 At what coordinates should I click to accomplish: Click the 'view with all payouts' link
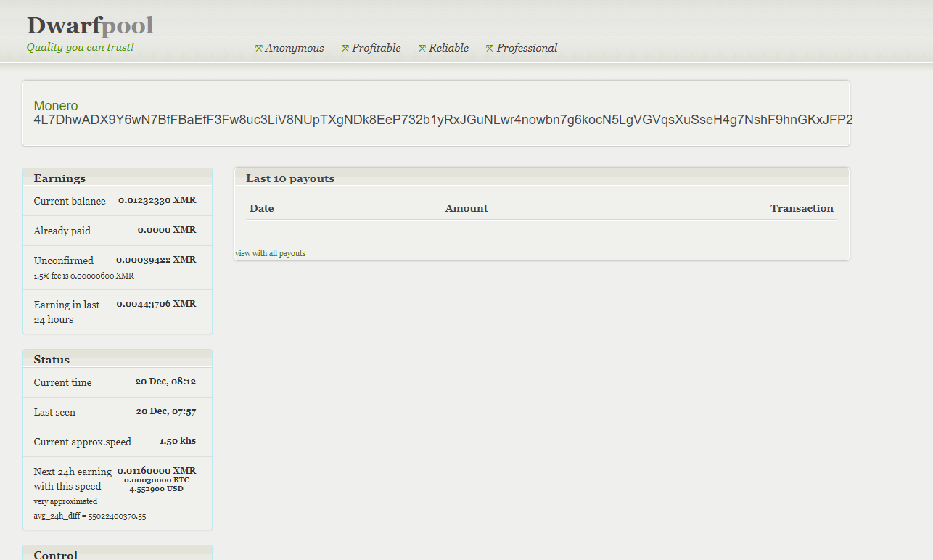tap(270, 253)
